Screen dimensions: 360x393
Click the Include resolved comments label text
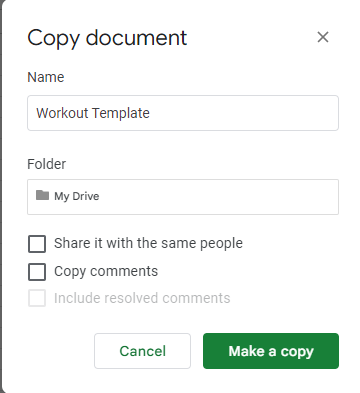point(142,298)
